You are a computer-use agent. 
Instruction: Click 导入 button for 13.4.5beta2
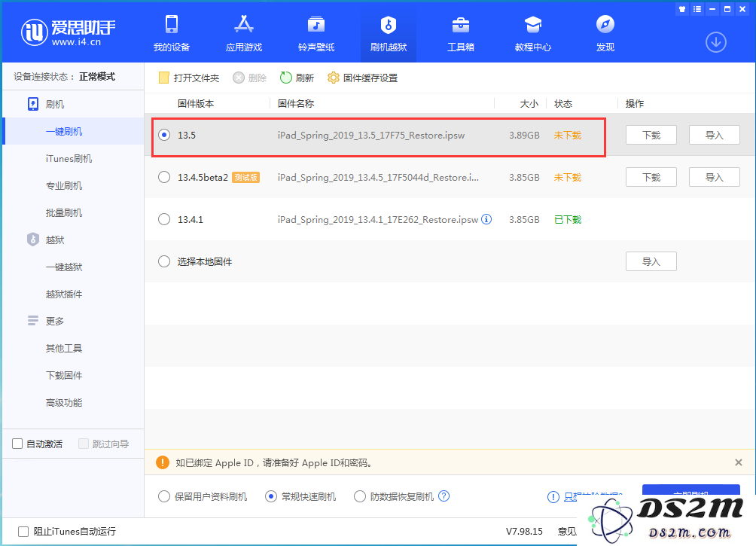tap(714, 177)
